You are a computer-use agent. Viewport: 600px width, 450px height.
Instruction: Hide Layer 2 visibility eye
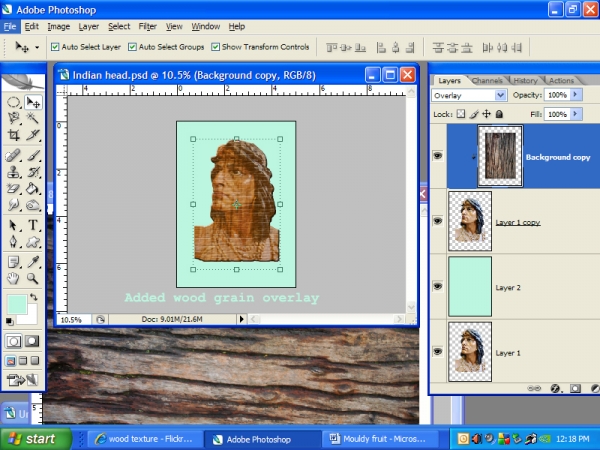tap(438, 286)
